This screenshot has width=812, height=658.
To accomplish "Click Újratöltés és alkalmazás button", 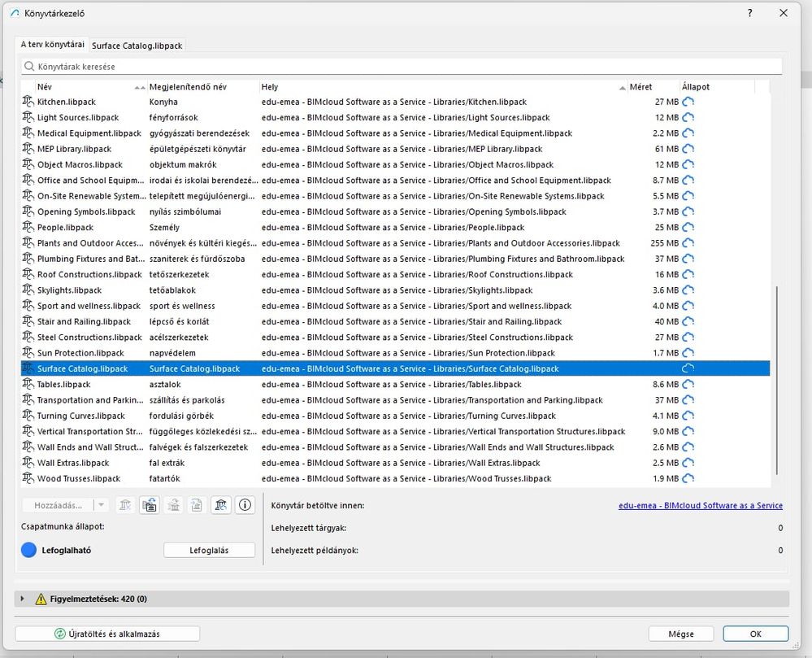I will click(x=107, y=634).
